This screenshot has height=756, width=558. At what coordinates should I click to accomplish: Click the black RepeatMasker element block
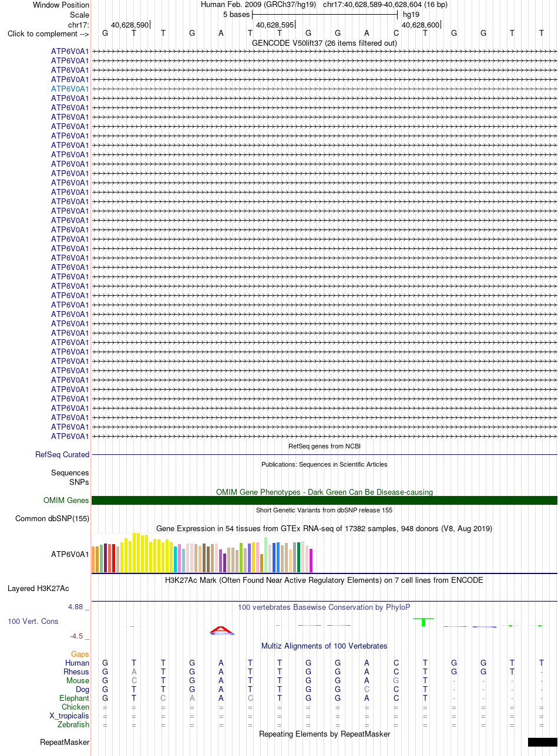(543, 742)
